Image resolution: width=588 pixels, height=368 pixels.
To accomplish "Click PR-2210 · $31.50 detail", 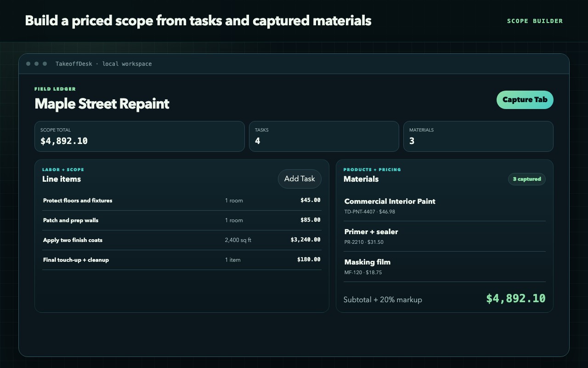I will point(364,242).
